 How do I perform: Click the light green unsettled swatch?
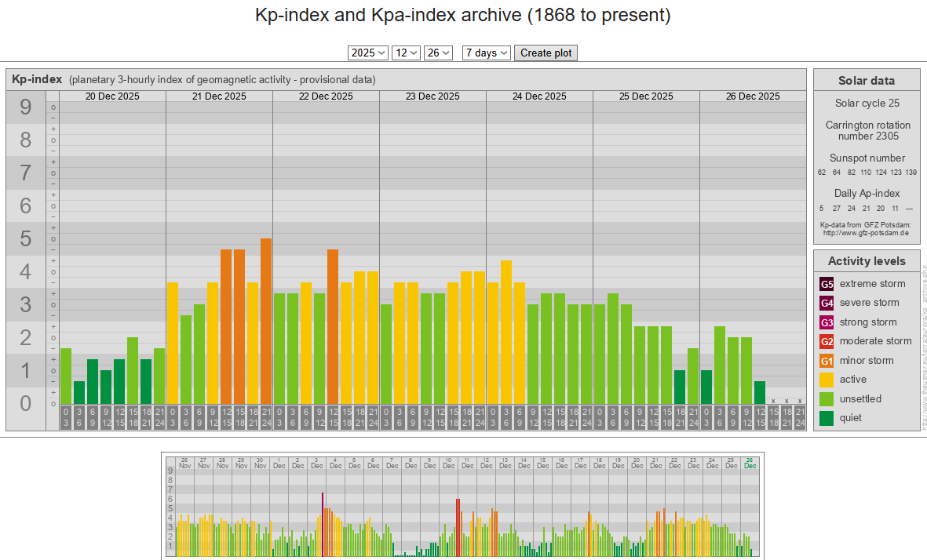(x=827, y=399)
